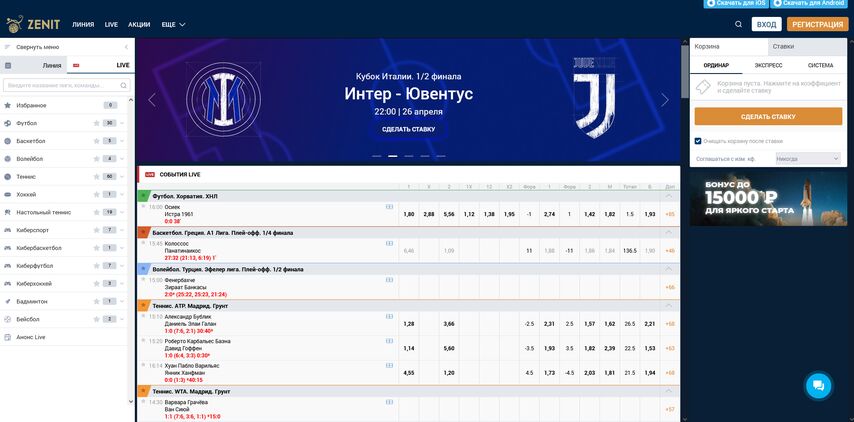Favorite the Хоккей category star
The width and height of the screenshot is (854, 422).
tap(96, 194)
